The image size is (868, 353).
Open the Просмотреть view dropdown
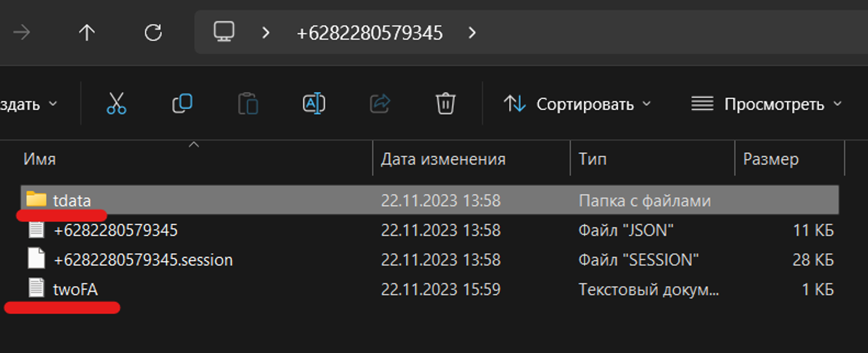click(766, 104)
